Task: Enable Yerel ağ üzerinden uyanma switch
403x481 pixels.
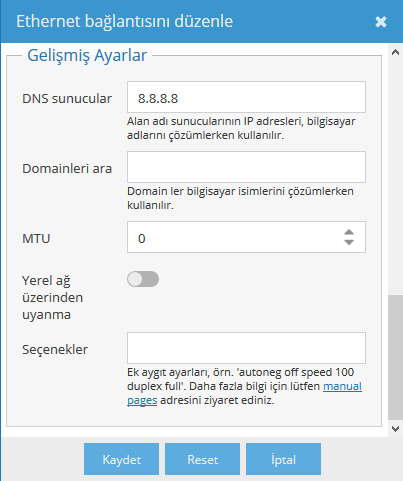Action: (x=143, y=279)
